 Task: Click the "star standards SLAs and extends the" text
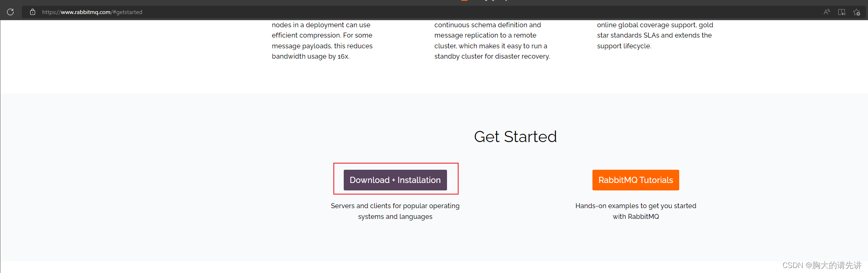[654, 35]
